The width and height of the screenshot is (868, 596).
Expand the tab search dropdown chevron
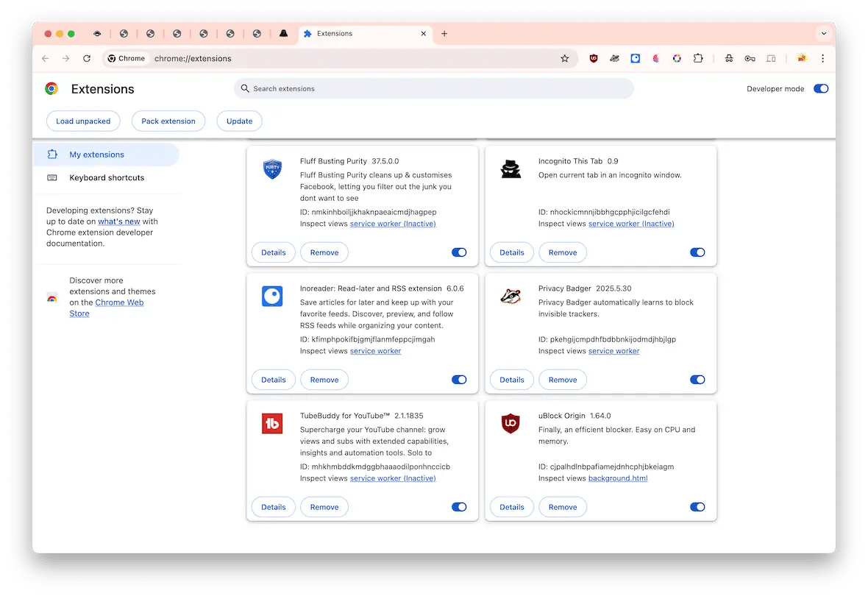point(824,34)
